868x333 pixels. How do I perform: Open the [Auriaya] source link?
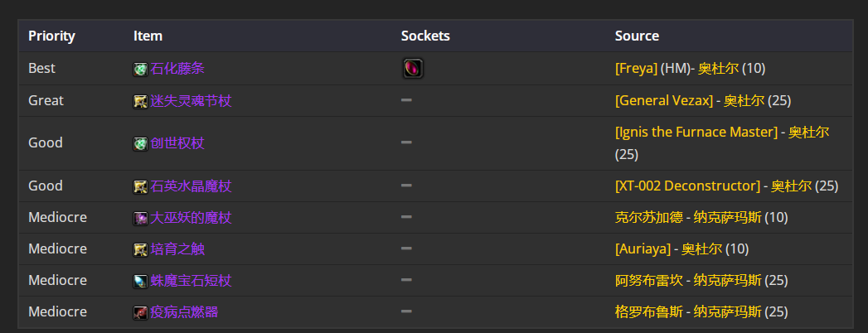click(x=643, y=249)
